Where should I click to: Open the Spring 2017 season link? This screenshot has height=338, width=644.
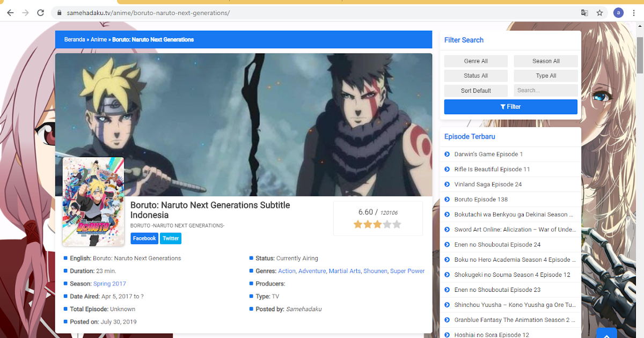[109, 284]
